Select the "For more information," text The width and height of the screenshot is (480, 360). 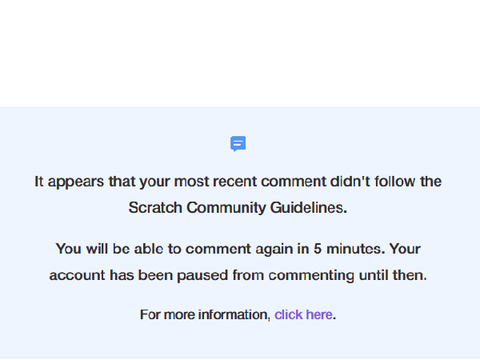205,315
